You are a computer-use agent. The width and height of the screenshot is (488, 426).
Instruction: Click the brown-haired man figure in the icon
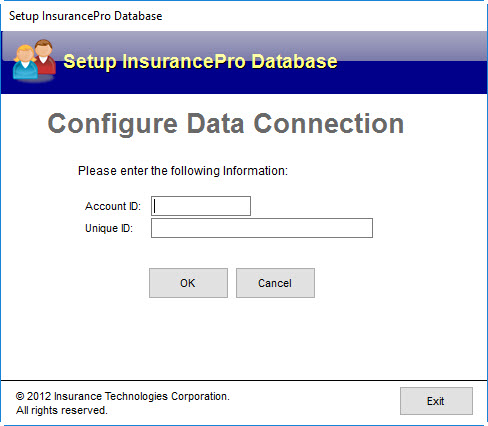point(45,56)
